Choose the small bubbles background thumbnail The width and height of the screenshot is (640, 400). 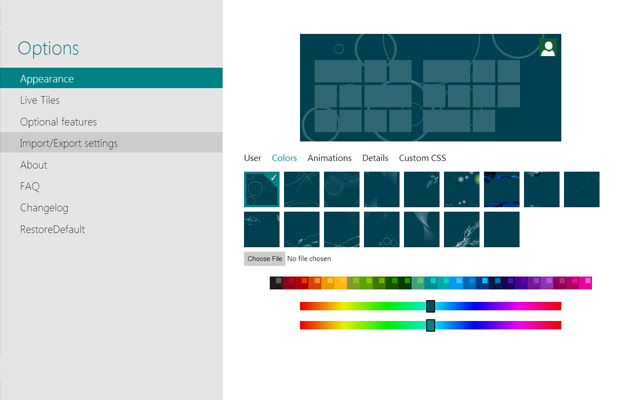[x=382, y=229]
